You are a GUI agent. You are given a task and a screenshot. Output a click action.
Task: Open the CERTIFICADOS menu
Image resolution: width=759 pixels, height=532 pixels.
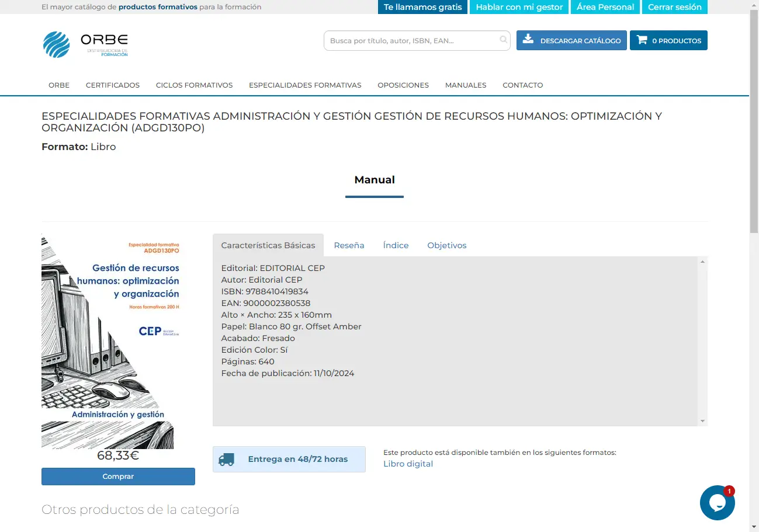pos(113,85)
